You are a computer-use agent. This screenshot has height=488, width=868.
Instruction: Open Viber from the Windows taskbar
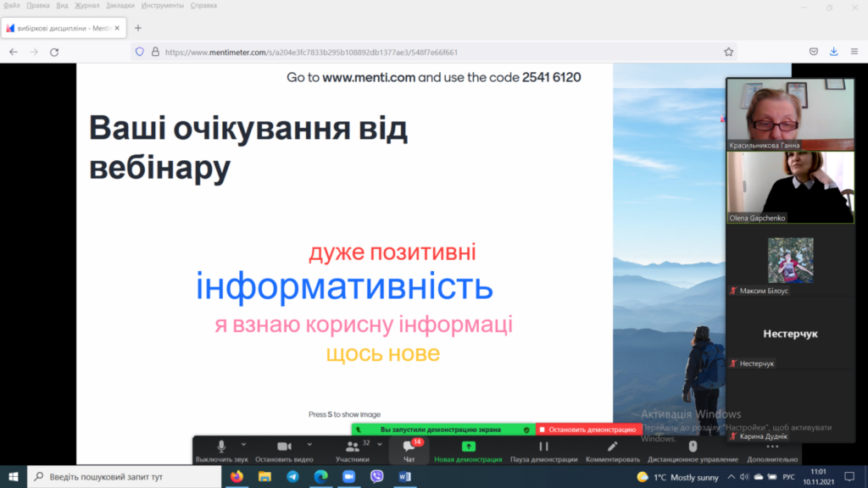(x=376, y=477)
